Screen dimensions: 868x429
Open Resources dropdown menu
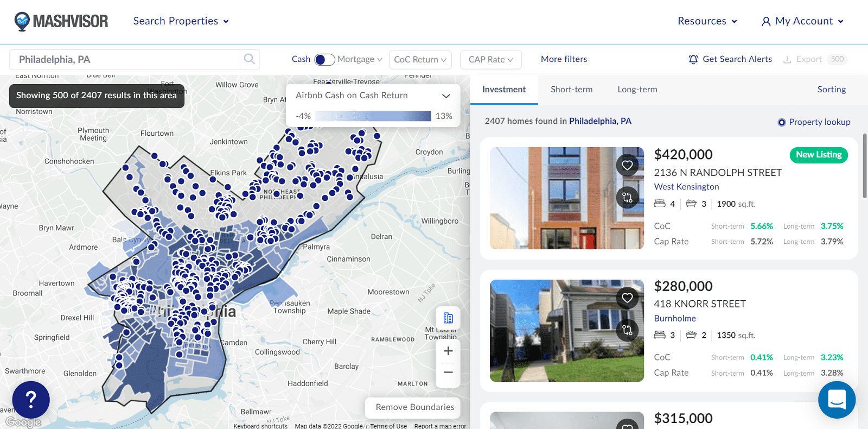(x=707, y=21)
